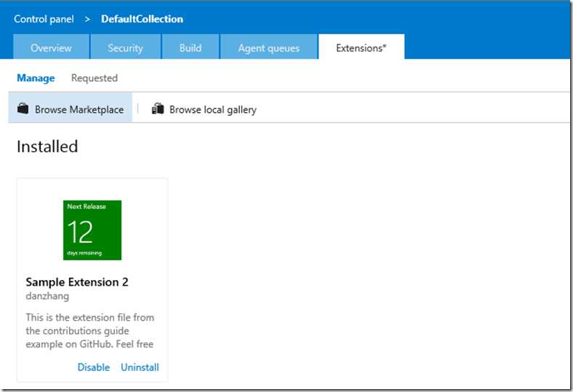Click Browse local gallery label

click(x=212, y=110)
